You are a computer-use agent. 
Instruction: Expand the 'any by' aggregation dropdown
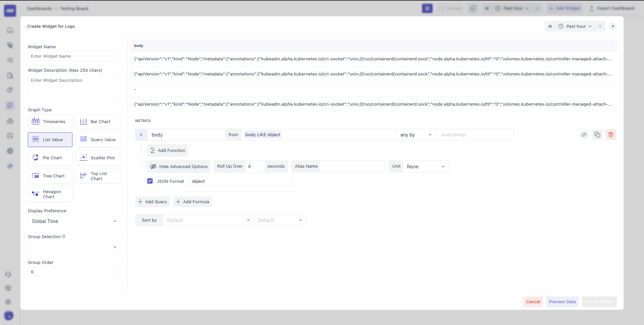pos(416,134)
